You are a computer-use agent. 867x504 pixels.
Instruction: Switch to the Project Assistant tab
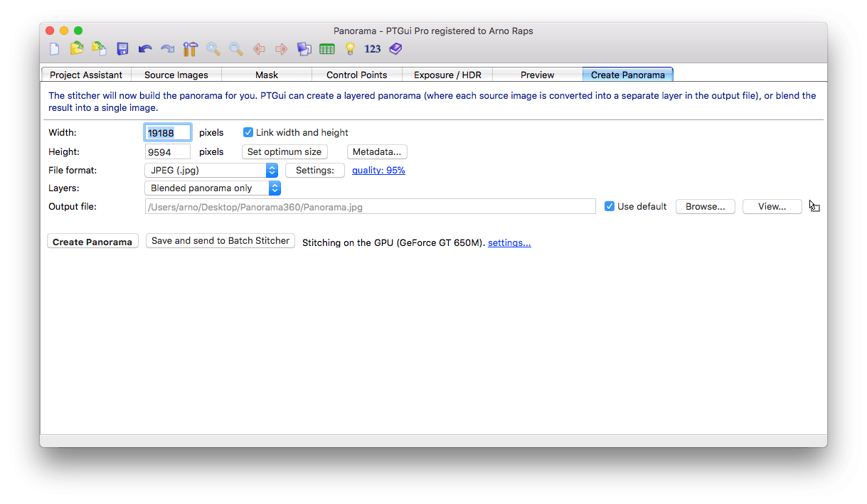pos(86,75)
